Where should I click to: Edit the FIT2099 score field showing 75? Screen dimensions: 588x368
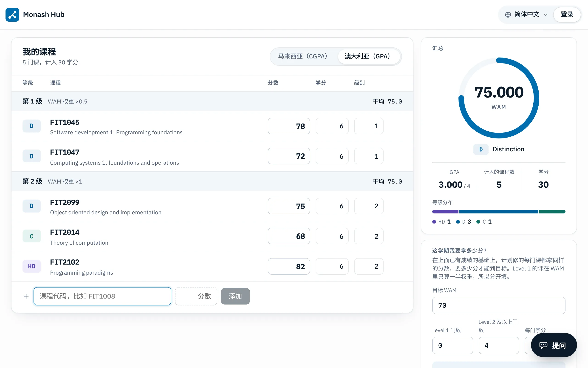tap(289, 206)
